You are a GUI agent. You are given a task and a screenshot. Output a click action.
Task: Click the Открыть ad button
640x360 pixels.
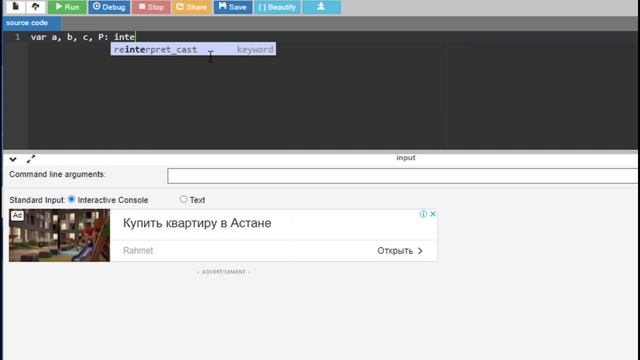click(x=400, y=251)
